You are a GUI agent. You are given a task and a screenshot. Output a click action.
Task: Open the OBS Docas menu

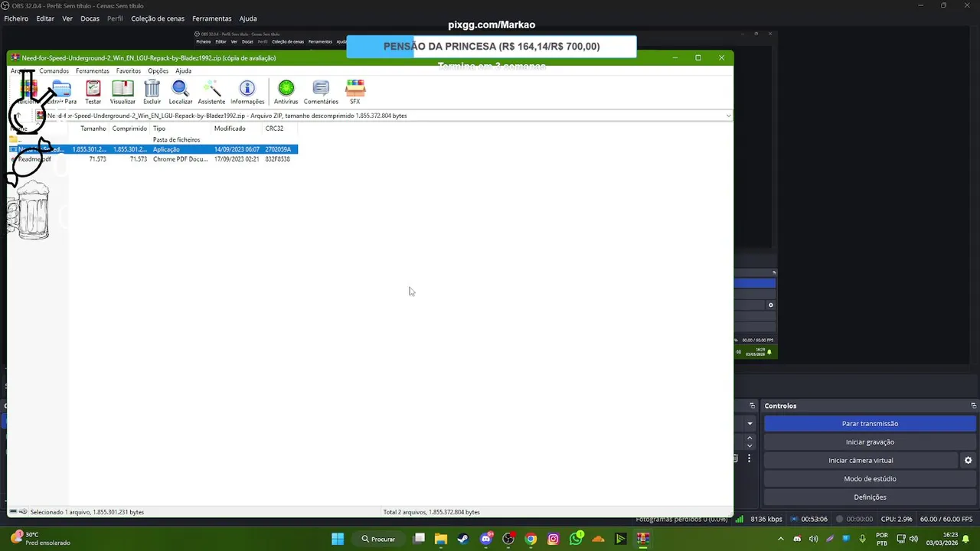[90, 18]
